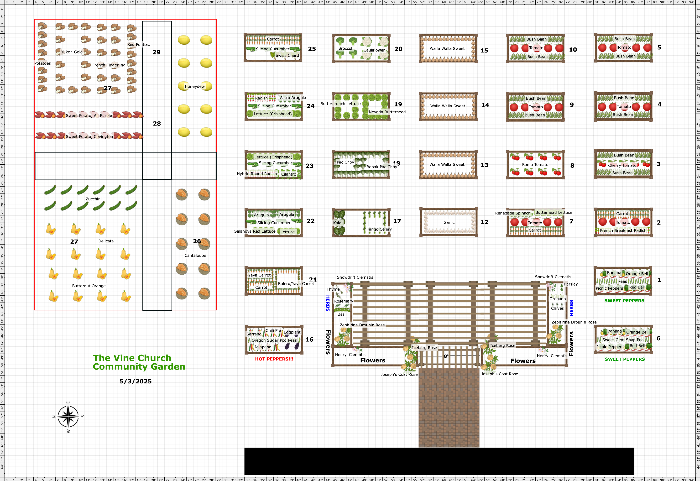Click the number 26 label among cantaloupes

point(196,241)
